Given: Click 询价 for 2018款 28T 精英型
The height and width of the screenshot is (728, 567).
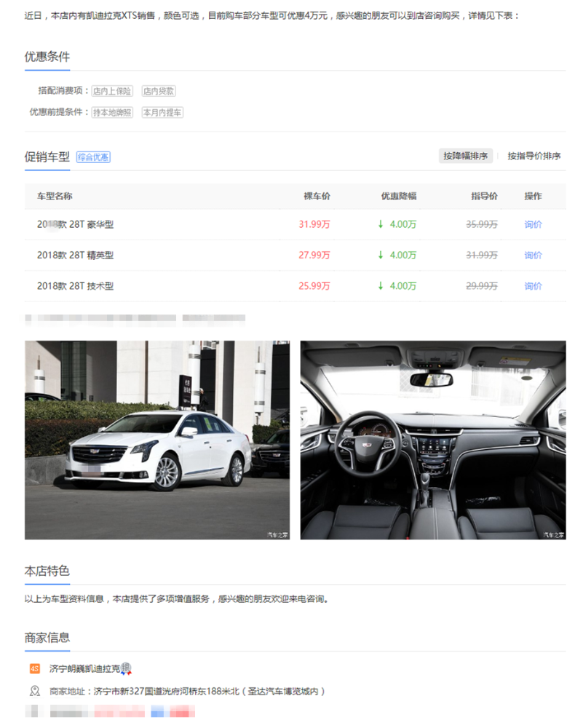Looking at the screenshot, I should pyautogui.click(x=533, y=255).
